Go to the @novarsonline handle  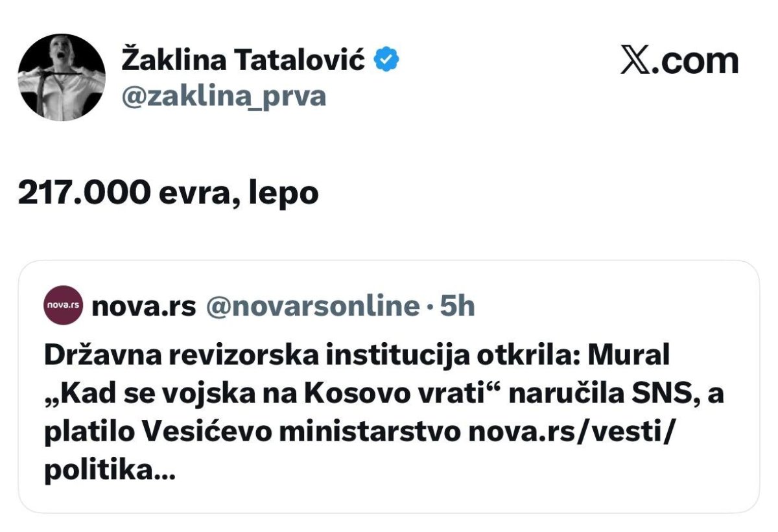click(x=312, y=306)
